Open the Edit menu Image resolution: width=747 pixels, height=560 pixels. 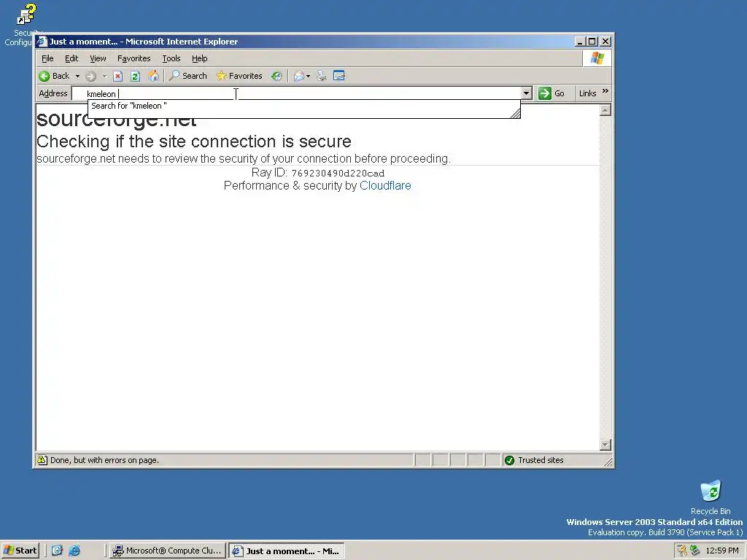pos(71,58)
